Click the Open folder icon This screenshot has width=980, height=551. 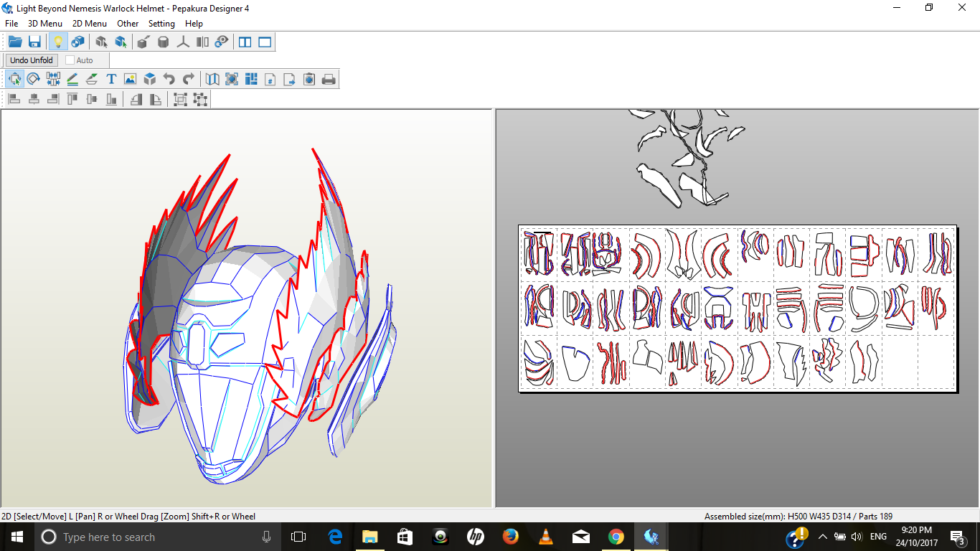(x=14, y=42)
